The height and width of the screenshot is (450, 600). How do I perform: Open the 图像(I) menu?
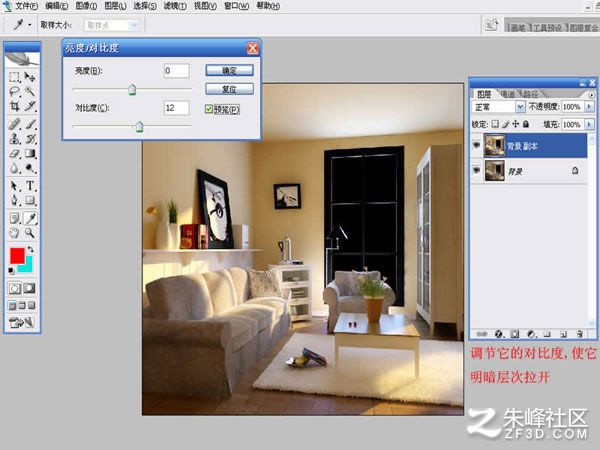click(x=86, y=6)
